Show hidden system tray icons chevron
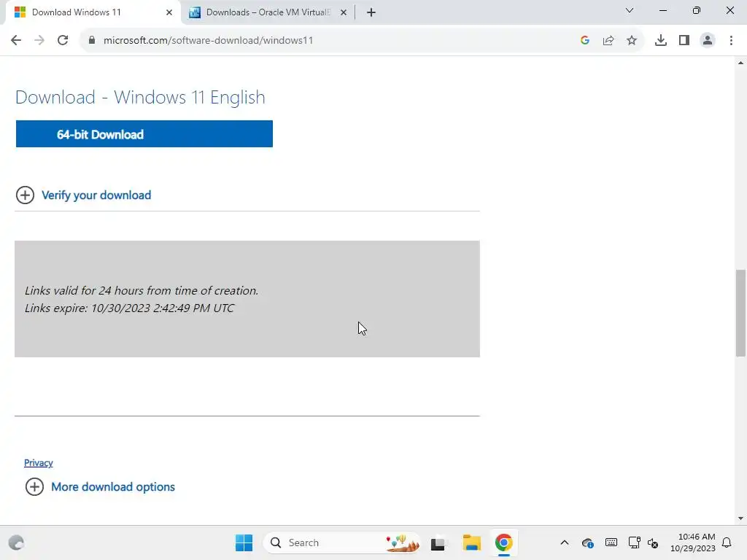The image size is (747, 560). tap(564, 542)
